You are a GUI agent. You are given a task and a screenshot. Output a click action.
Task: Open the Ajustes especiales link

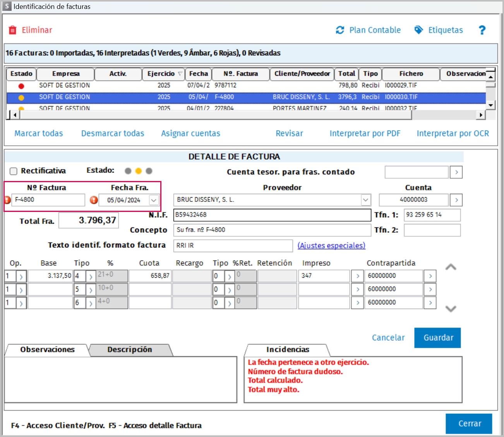(331, 246)
